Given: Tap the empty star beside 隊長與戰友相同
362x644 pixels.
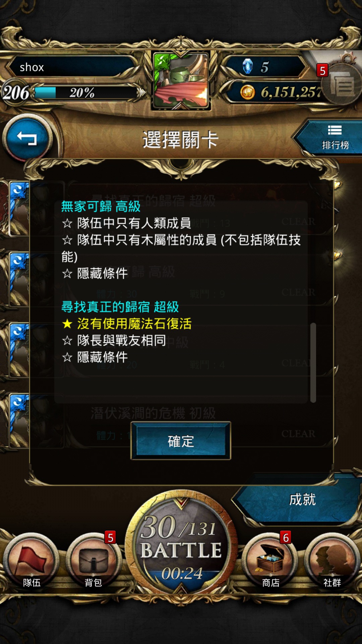Looking at the screenshot, I should [x=67, y=340].
